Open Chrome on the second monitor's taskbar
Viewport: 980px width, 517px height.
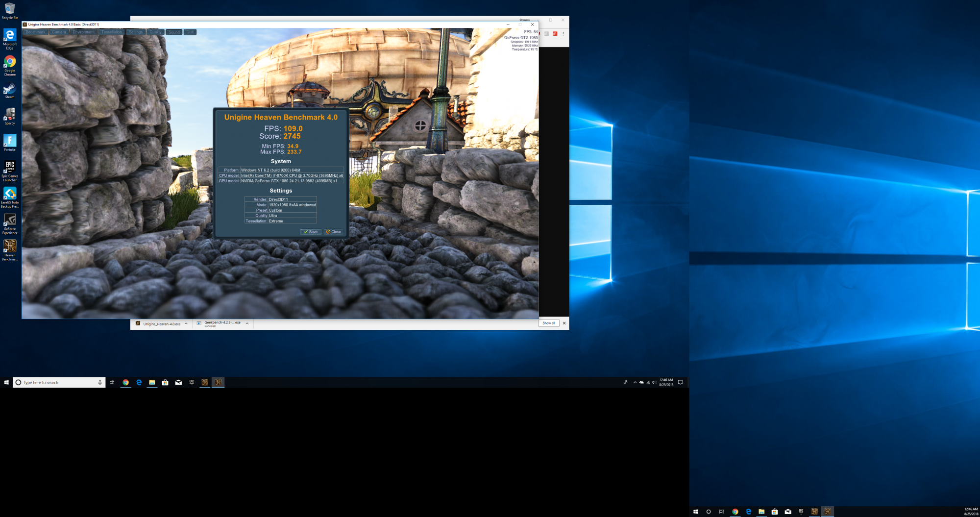[x=735, y=512]
